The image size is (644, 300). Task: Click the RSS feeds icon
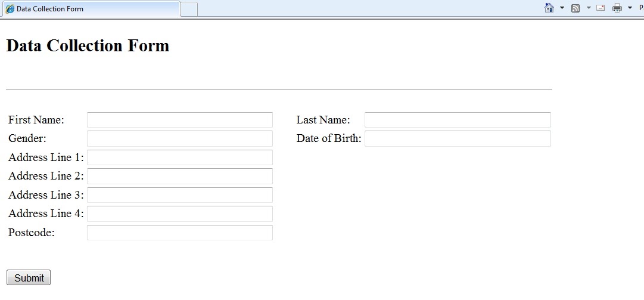pyautogui.click(x=575, y=8)
